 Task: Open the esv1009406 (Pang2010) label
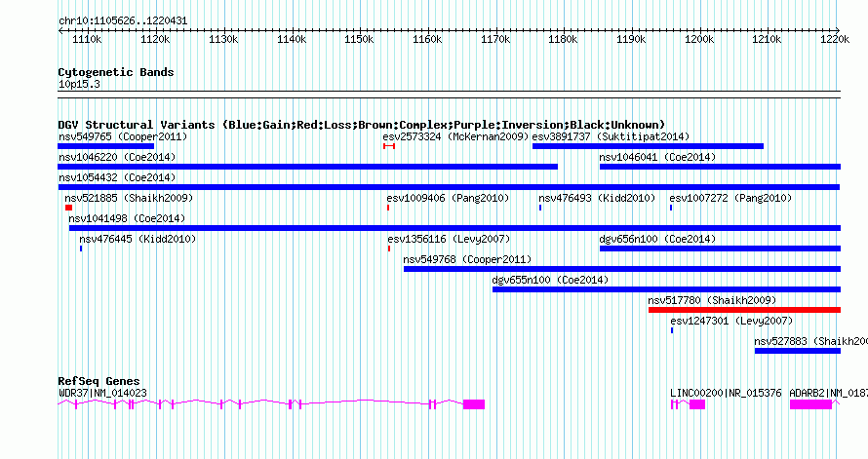[448, 198]
